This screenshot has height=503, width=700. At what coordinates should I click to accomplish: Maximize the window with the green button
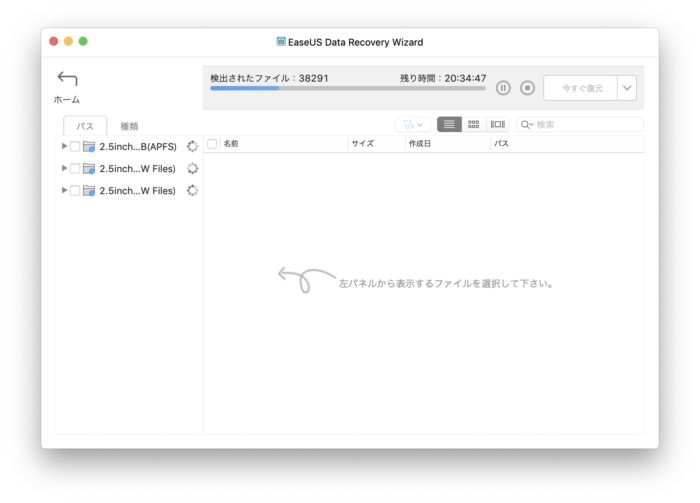click(83, 41)
